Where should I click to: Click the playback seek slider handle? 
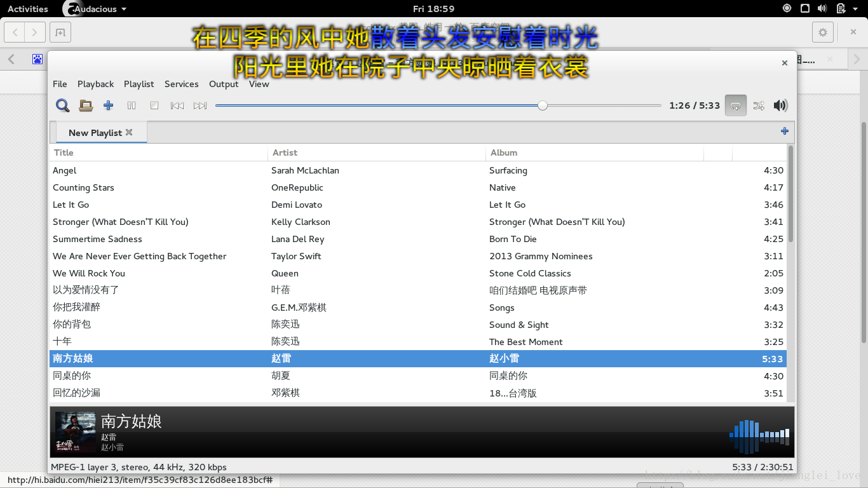543,105
